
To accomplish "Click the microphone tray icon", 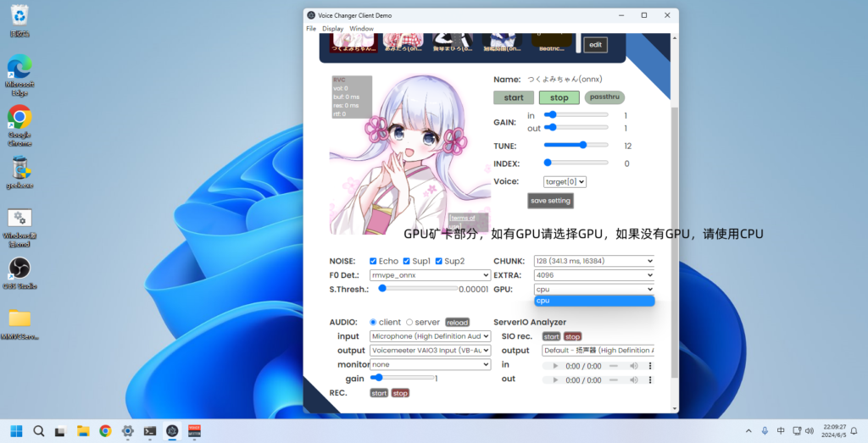I will [765, 431].
